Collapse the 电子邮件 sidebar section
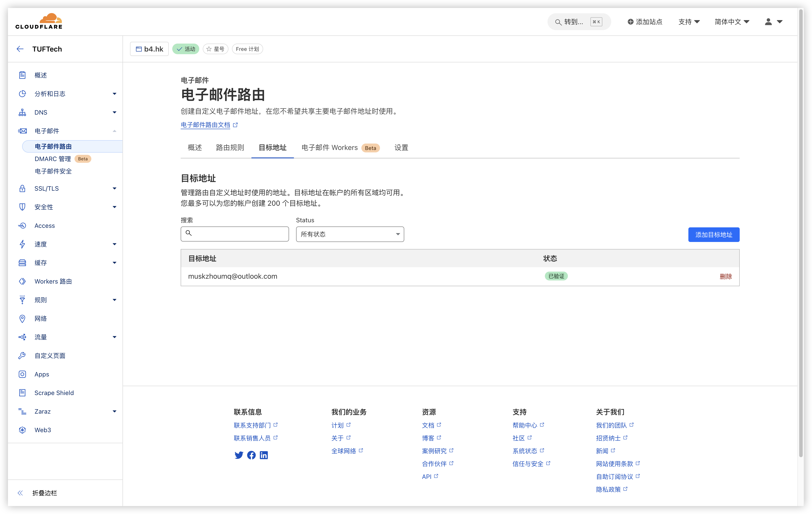This screenshot has width=812, height=514. [114, 131]
